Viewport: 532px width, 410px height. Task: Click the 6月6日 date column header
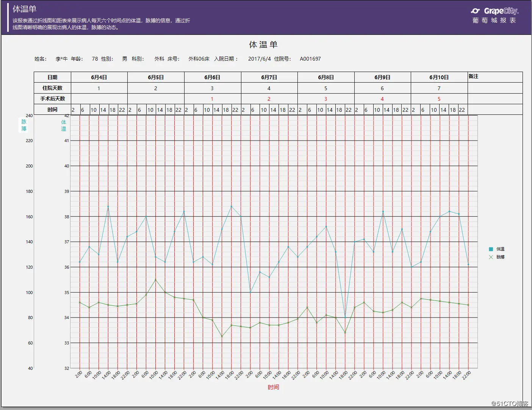tap(212, 77)
